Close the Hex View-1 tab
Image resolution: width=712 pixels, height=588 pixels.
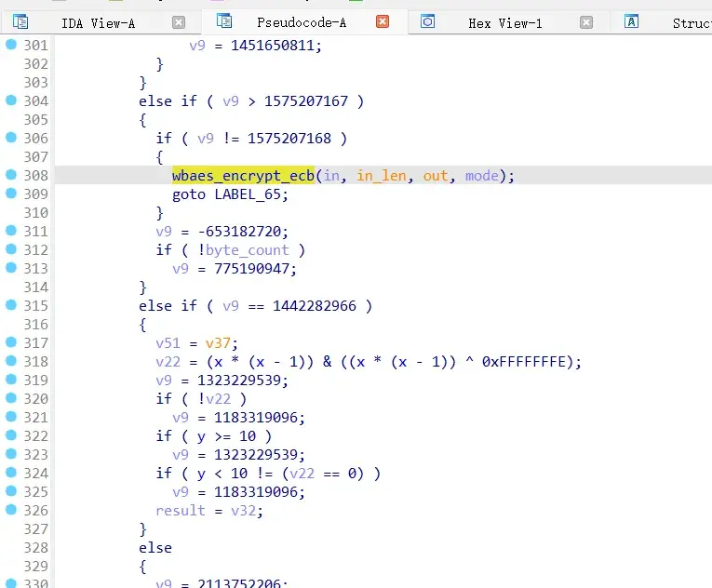586,22
